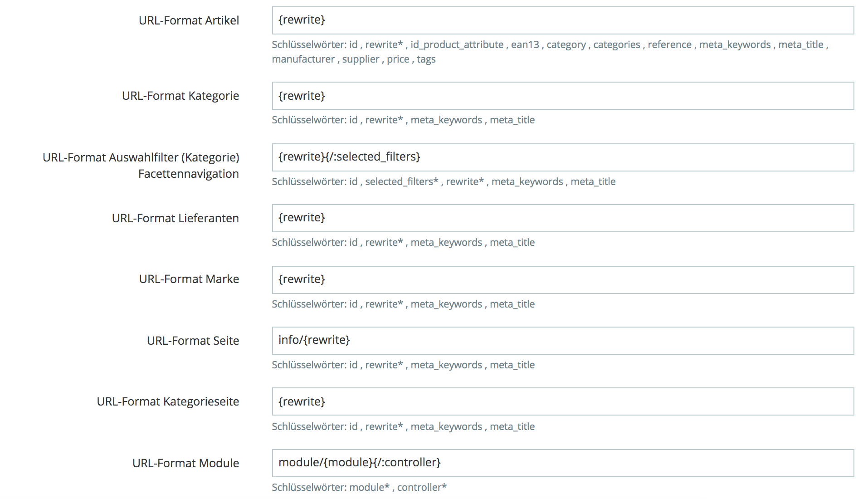Click into the URL-Format Marke field
Image resolution: width=868 pixels, height=499 pixels.
click(563, 280)
